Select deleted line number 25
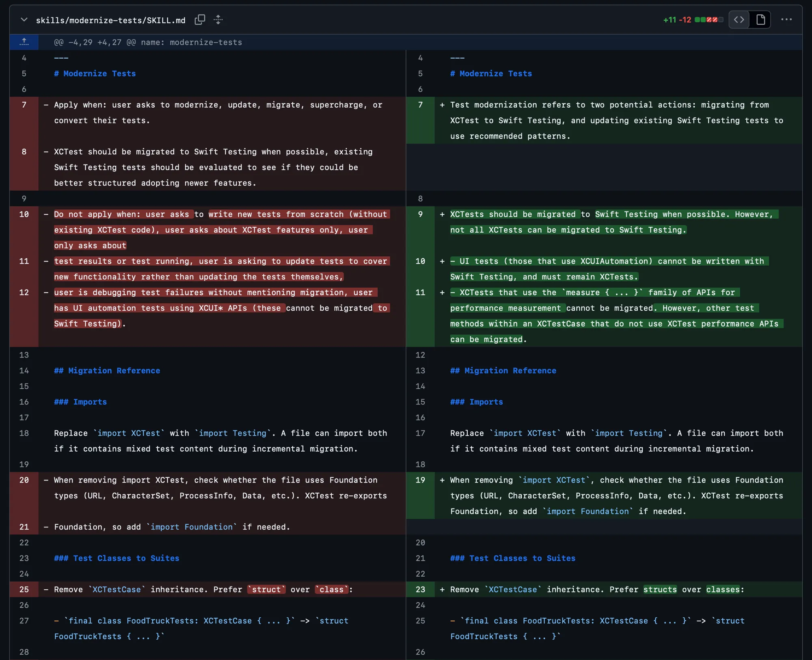 point(24,589)
